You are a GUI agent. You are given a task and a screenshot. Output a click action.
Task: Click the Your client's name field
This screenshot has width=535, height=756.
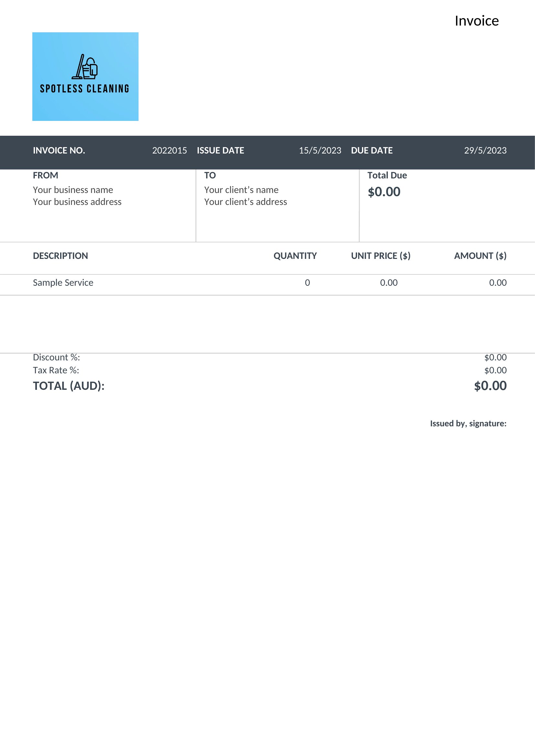point(241,190)
